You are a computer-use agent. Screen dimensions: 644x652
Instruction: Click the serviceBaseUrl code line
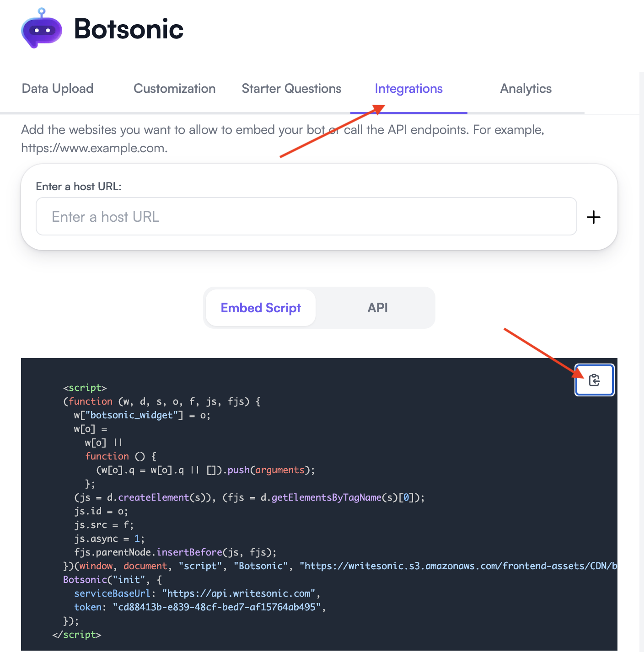(x=197, y=593)
